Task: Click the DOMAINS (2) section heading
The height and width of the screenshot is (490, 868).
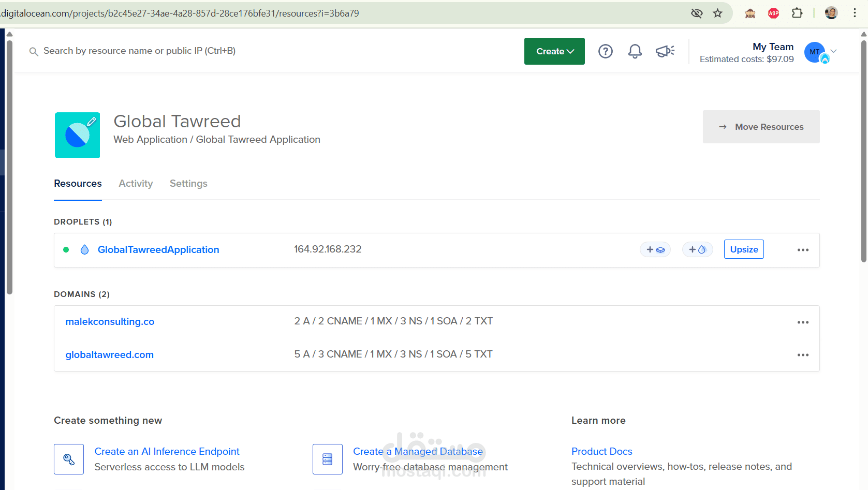Action: 82,294
